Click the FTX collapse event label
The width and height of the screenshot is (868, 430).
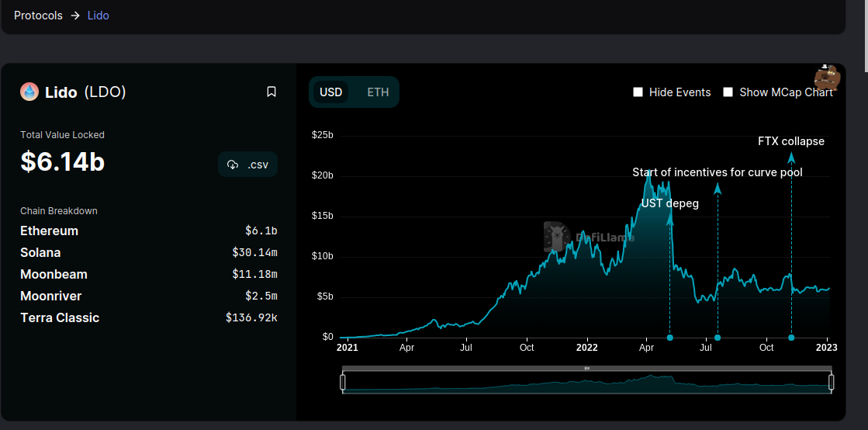(x=791, y=141)
